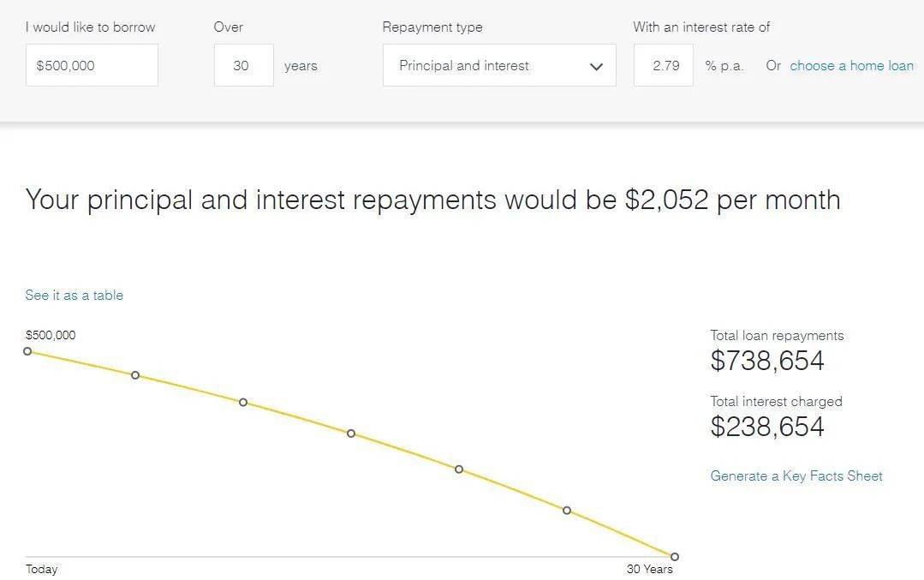Click the monthly repayments headline text
This screenshot has height=580, width=924.
click(x=433, y=200)
